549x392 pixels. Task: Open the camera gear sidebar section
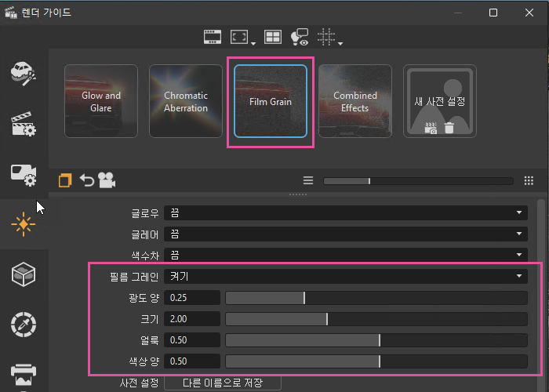click(24, 174)
